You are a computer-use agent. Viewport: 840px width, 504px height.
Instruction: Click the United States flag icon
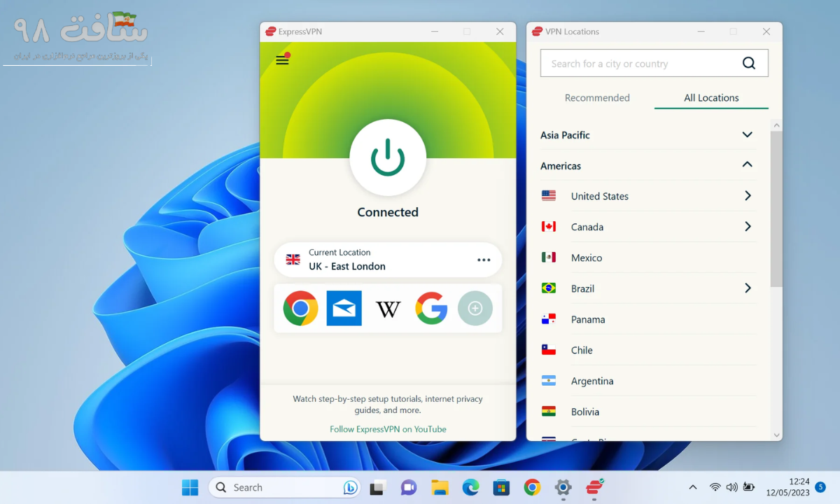click(x=549, y=196)
